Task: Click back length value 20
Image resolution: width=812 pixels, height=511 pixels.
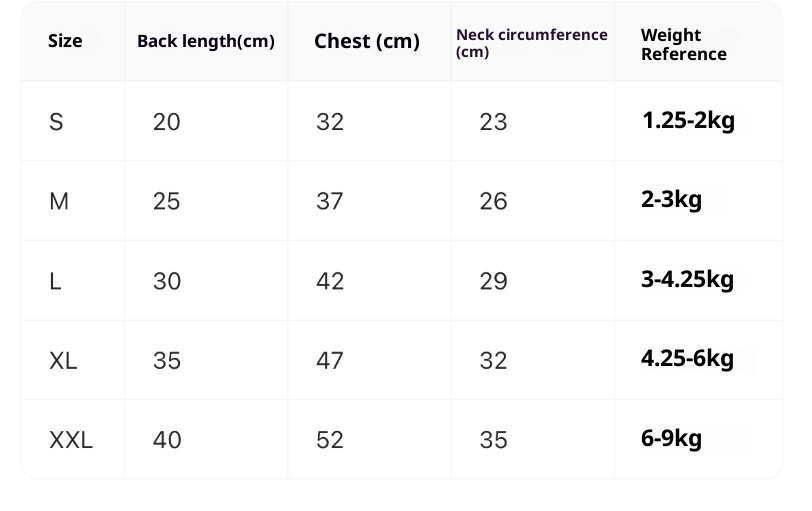Action: pyautogui.click(x=167, y=122)
